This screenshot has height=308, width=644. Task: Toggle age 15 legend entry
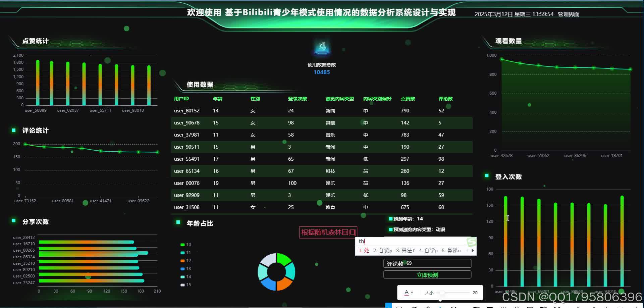[185, 285]
